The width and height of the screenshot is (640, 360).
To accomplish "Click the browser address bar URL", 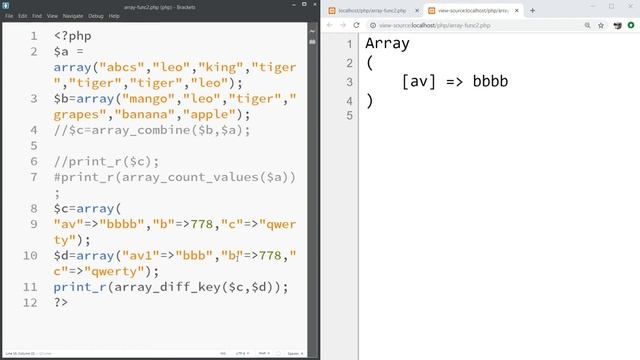I will pos(435,25).
